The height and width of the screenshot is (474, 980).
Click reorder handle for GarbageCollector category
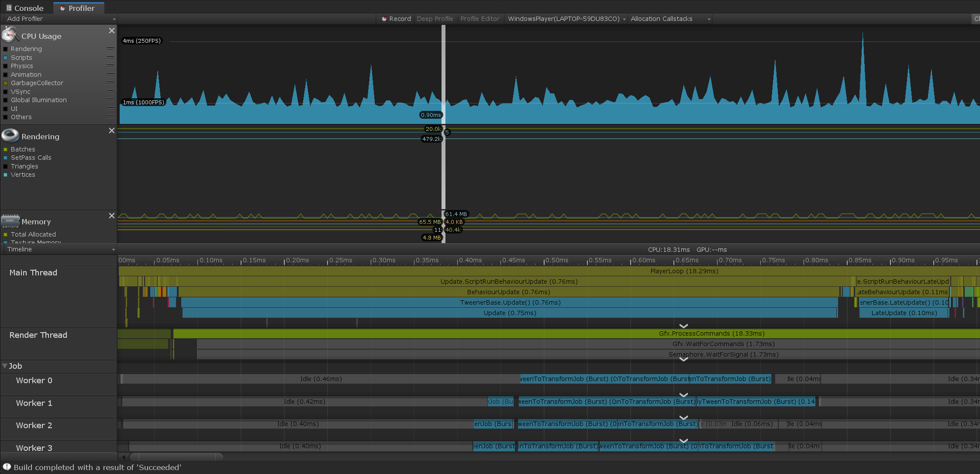110,83
